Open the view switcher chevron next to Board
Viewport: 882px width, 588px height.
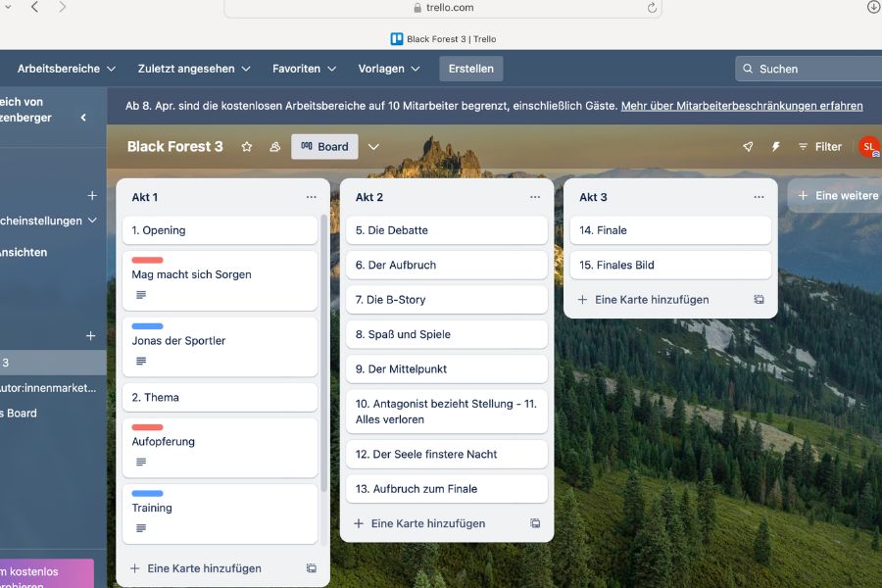(373, 146)
